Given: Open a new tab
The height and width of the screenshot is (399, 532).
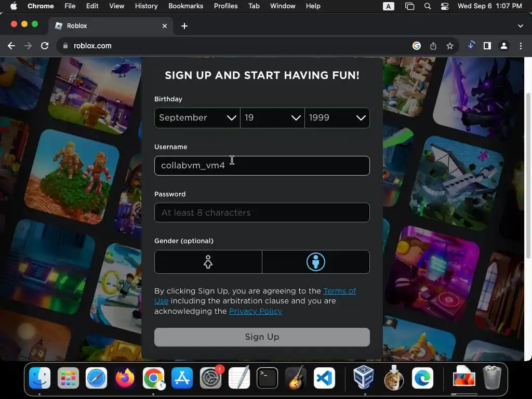Looking at the screenshot, I should 184,26.
